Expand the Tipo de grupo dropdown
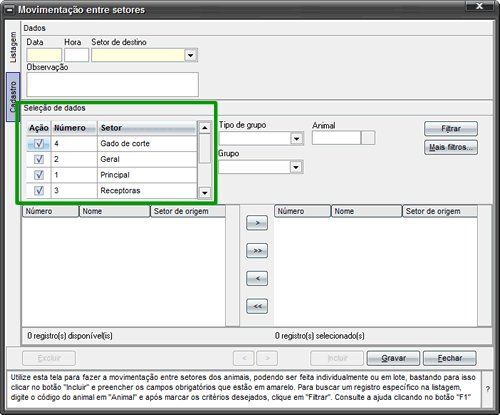This screenshot has width=500, height=415. [296, 138]
